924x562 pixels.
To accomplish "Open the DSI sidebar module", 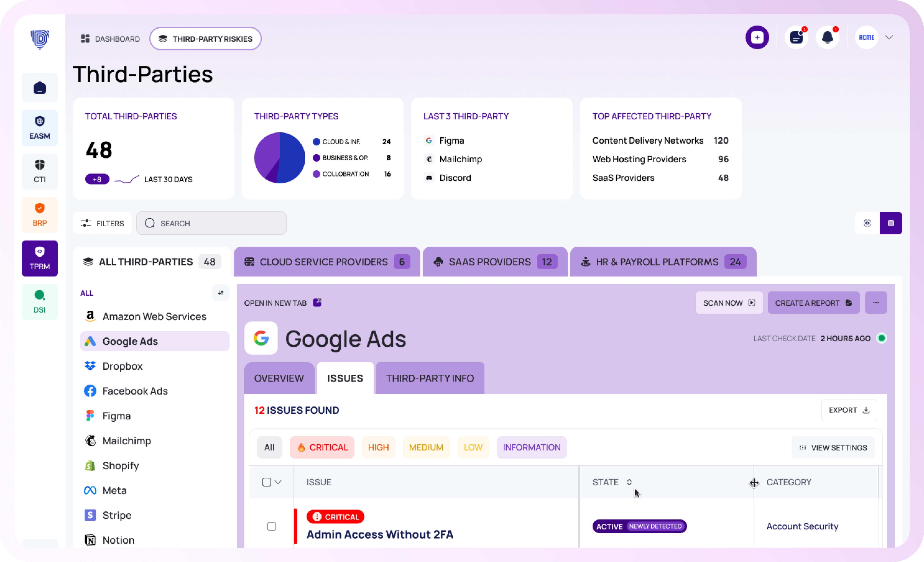I will (39, 302).
